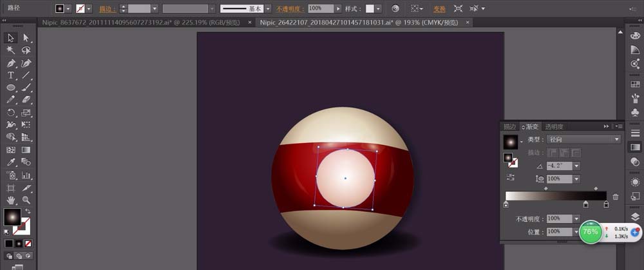Select the Perspective Grid tool
The image size is (644, 270).
pos(26,137)
